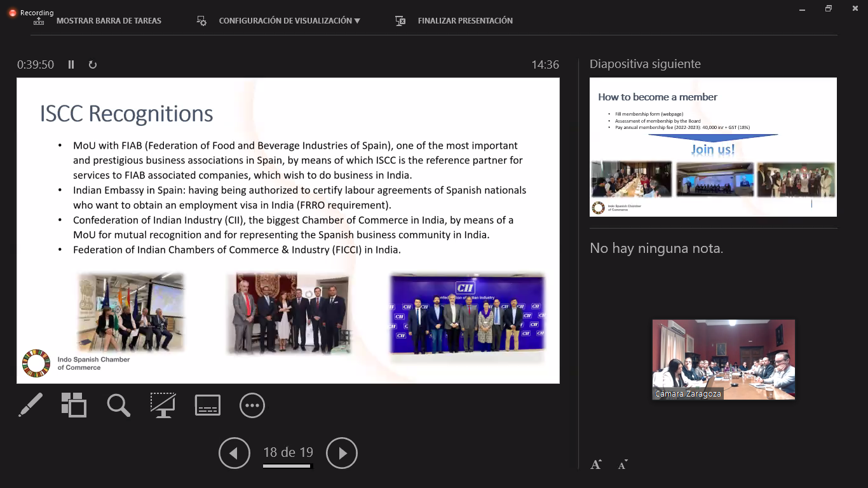The width and height of the screenshot is (868, 488).
Task: Decrease the notes text size
Action: (x=623, y=464)
